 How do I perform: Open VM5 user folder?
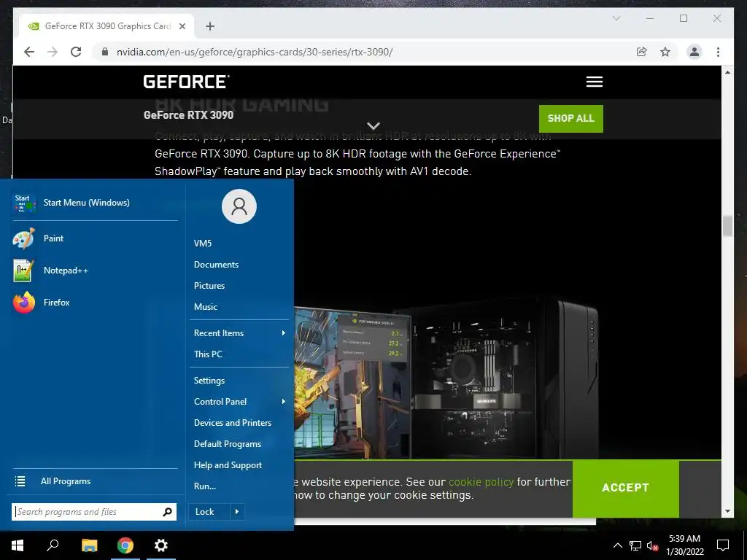point(203,244)
